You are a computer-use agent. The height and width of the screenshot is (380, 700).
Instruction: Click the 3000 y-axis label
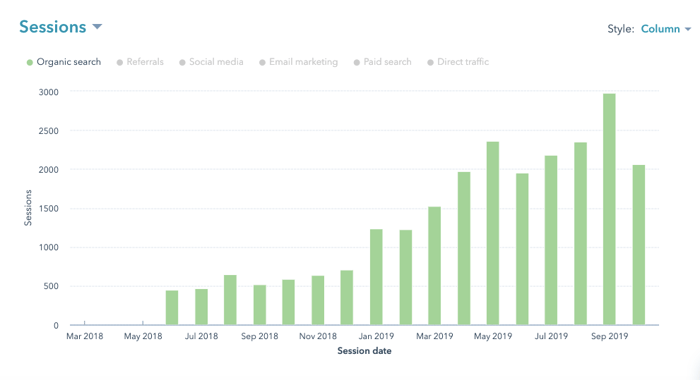click(x=49, y=92)
